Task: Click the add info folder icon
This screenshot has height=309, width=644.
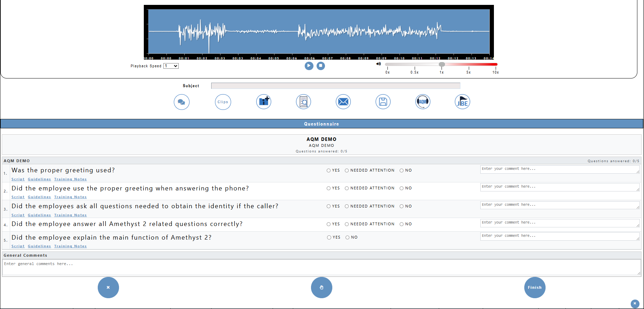Action: pos(264,102)
